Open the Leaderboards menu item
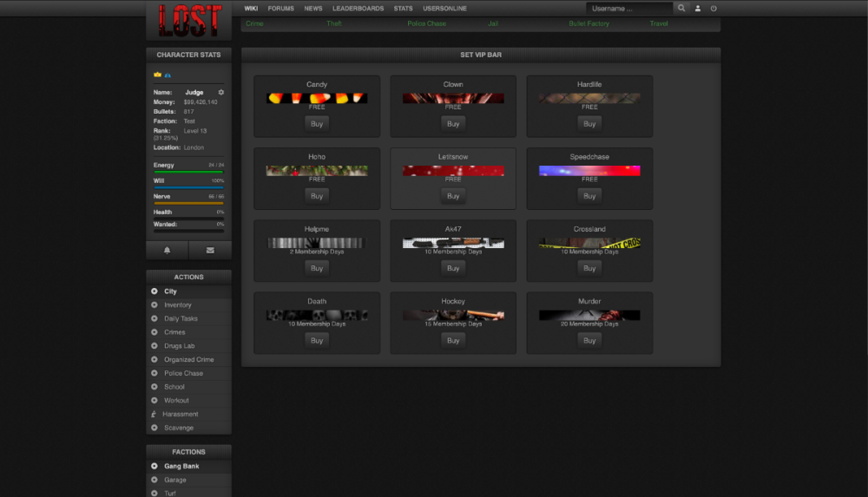Screen dimensions: 868x497 (358, 8)
